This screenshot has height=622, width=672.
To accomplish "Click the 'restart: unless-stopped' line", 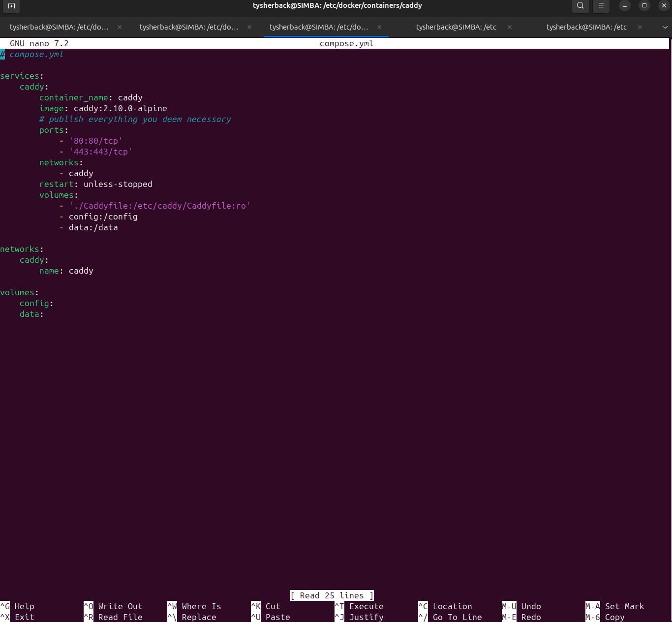I will pos(96,184).
